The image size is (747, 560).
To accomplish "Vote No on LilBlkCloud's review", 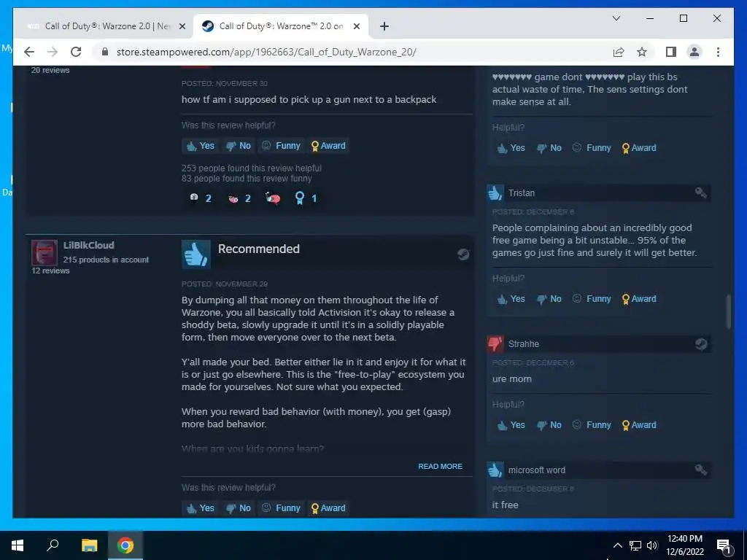I will pyautogui.click(x=239, y=508).
